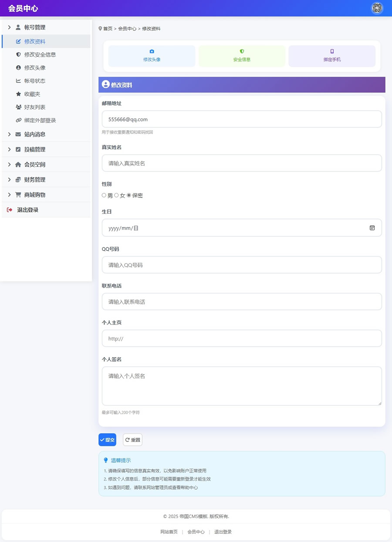This screenshot has height=542, width=392.
Task: Expand the 站内消息 sidebar section
Action: [34, 134]
